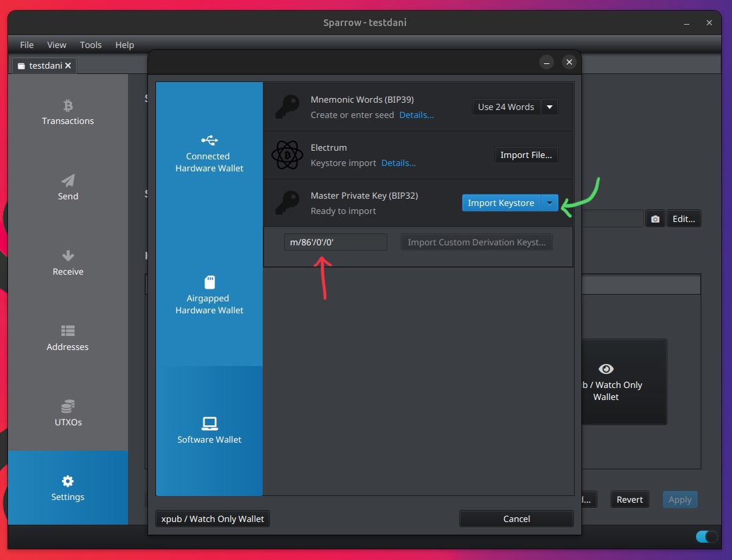This screenshot has width=732, height=560.
Task: Open the Receive arrow section
Action: 67,263
